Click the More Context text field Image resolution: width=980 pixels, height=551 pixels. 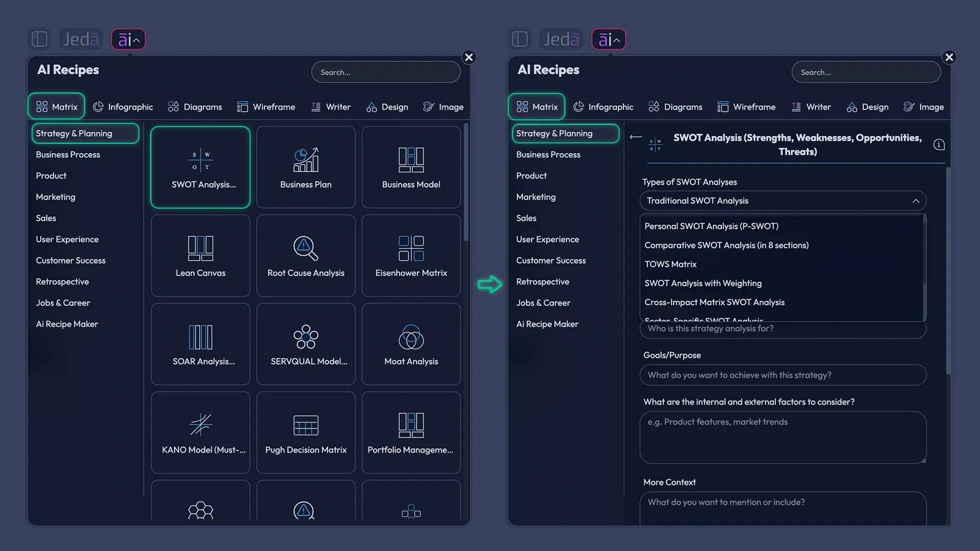(783, 509)
